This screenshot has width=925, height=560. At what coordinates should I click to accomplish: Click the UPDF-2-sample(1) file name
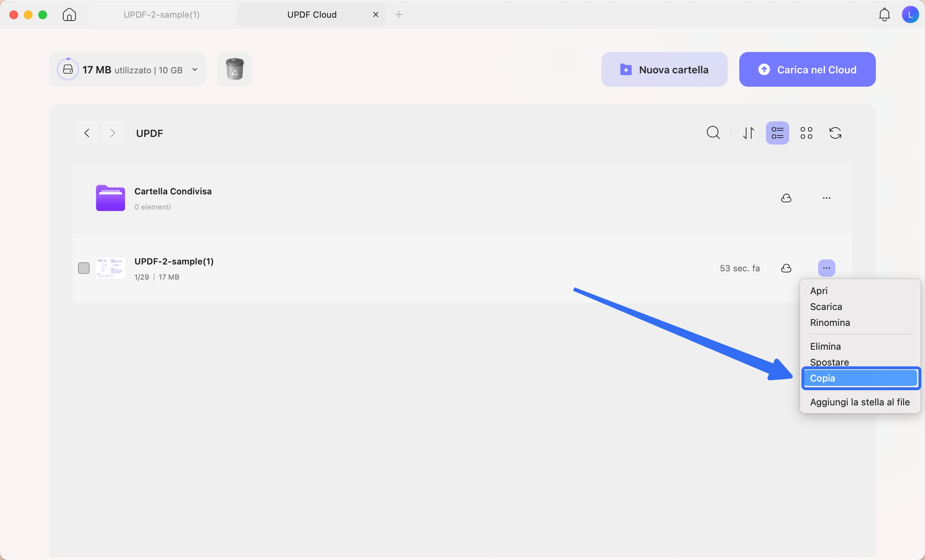tap(174, 261)
